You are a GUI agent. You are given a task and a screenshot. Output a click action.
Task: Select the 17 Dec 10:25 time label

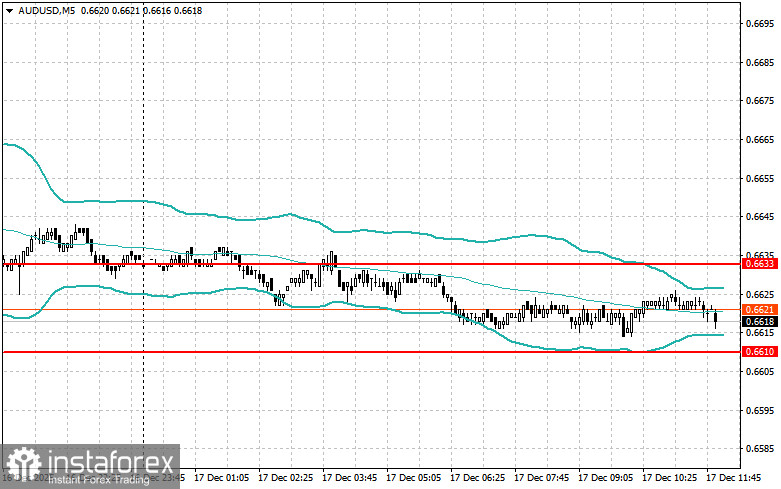point(669,478)
